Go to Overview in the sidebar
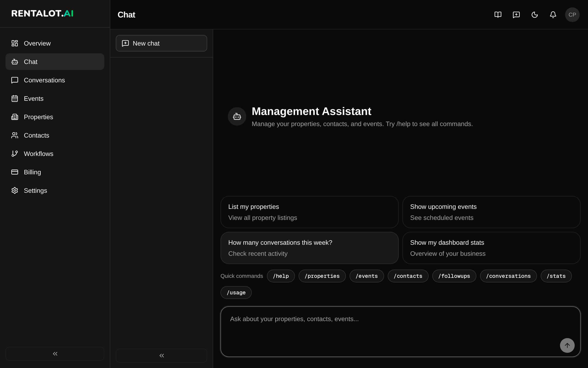Image resolution: width=588 pixels, height=368 pixels. (x=55, y=43)
